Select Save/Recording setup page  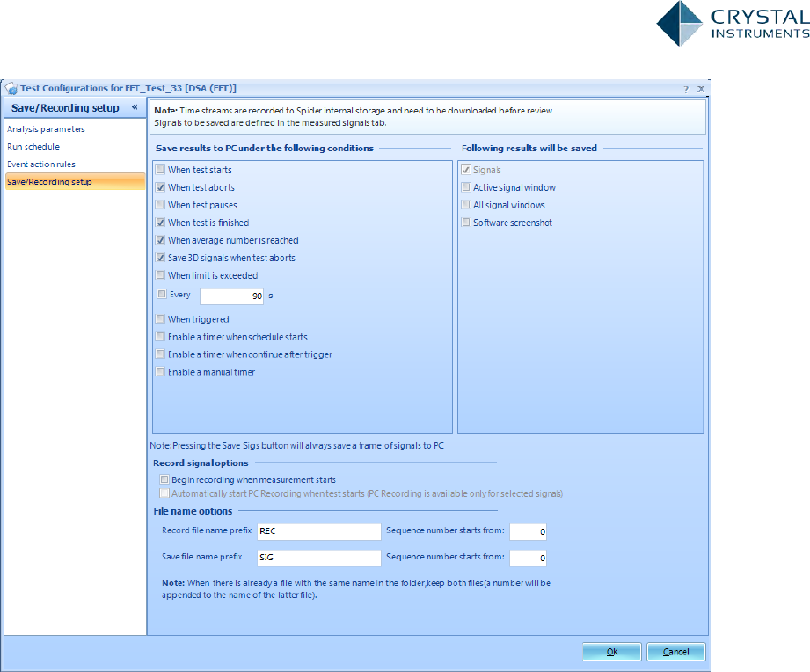tap(75, 182)
